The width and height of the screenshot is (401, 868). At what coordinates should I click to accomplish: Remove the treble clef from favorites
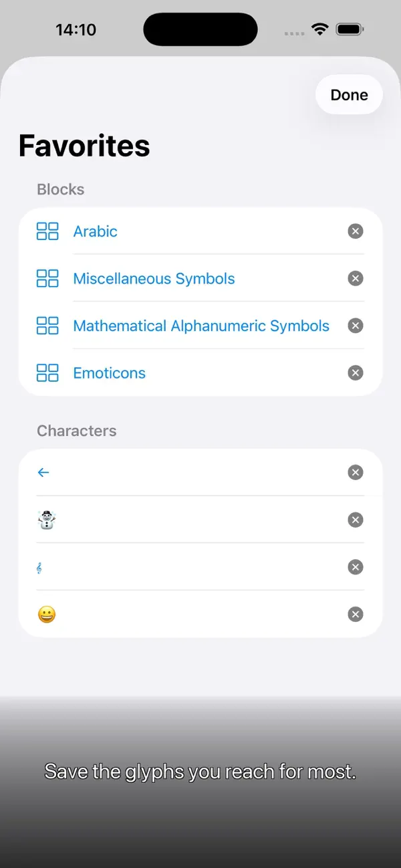point(356,567)
